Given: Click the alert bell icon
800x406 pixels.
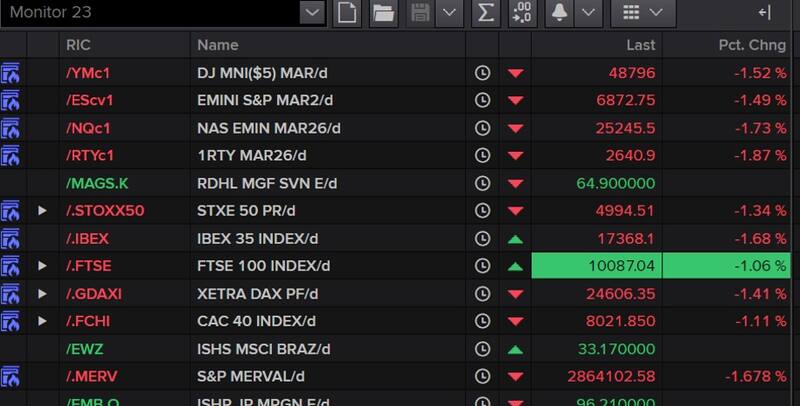Looking at the screenshot, I should [x=558, y=13].
